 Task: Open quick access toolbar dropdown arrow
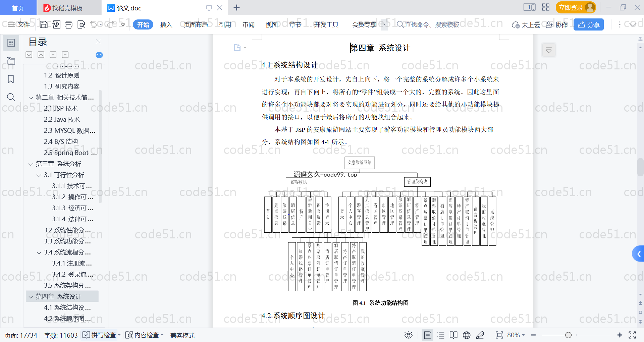point(123,24)
